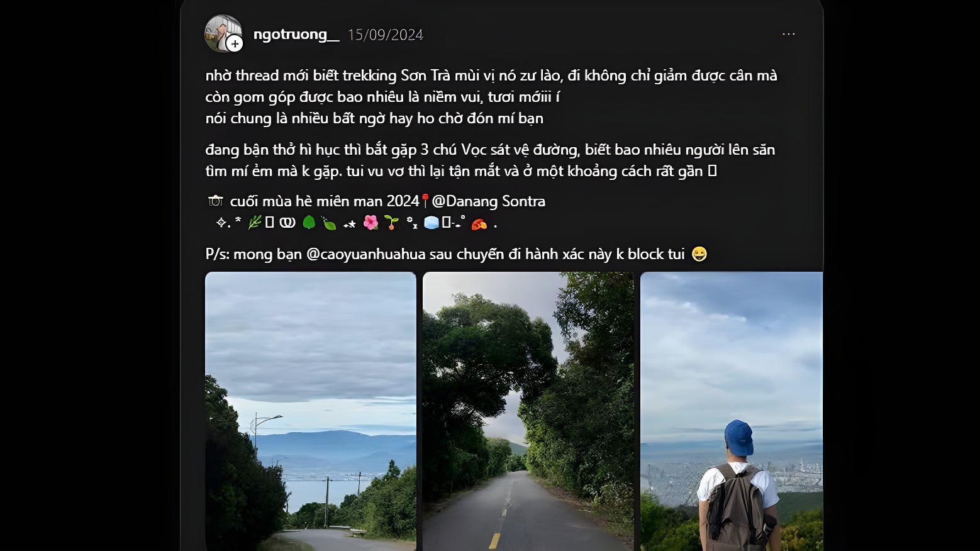Click the orange fallen leaf emoji
980x551 pixels.
[479, 223]
